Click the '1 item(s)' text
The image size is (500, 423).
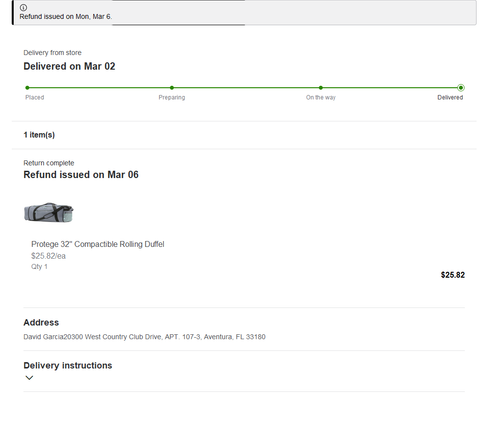[x=39, y=135]
